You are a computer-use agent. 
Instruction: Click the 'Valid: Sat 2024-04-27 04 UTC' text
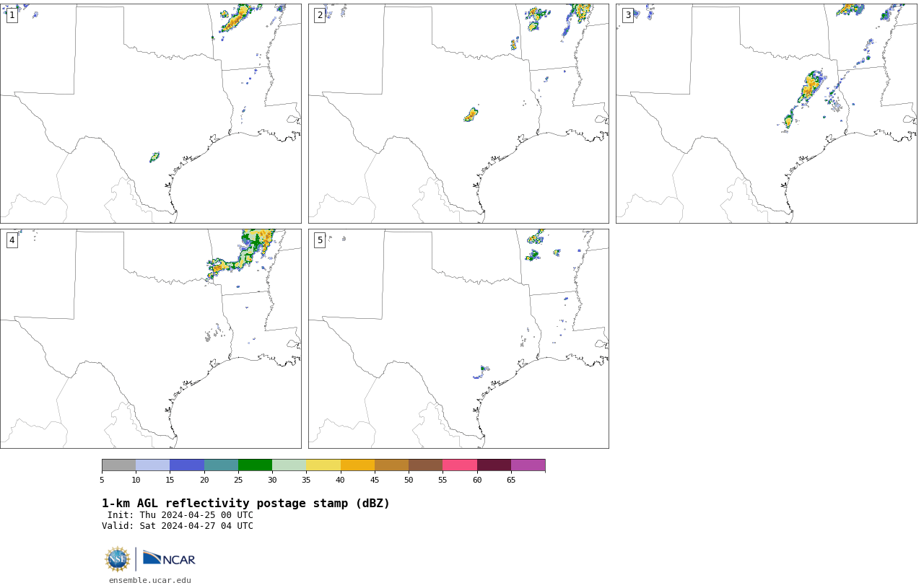[x=178, y=526]
